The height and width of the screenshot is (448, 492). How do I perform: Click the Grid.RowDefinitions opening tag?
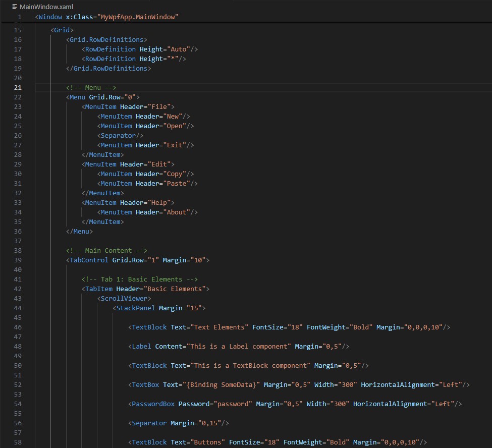106,39
